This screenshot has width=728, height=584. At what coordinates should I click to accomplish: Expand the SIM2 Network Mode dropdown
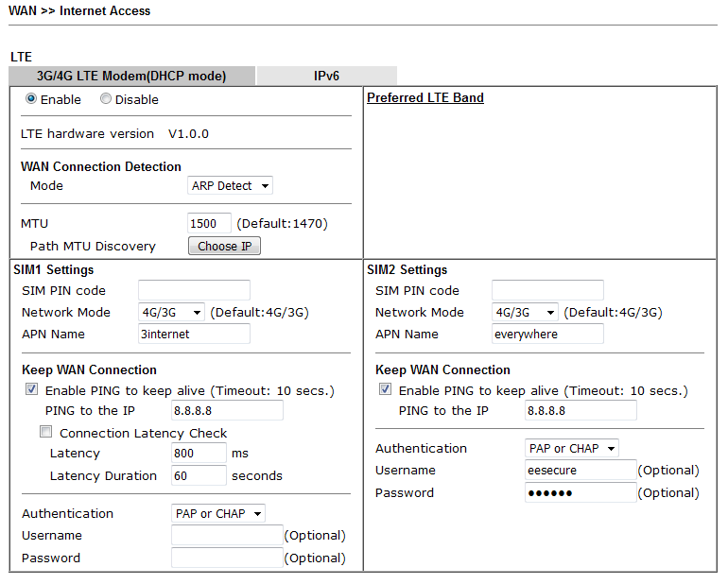coord(525,312)
